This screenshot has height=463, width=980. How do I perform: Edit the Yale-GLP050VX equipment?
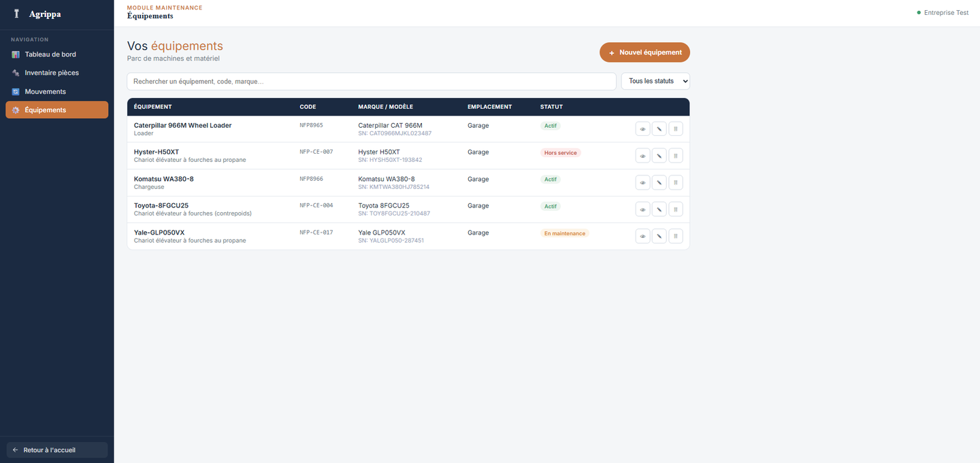coord(659,237)
